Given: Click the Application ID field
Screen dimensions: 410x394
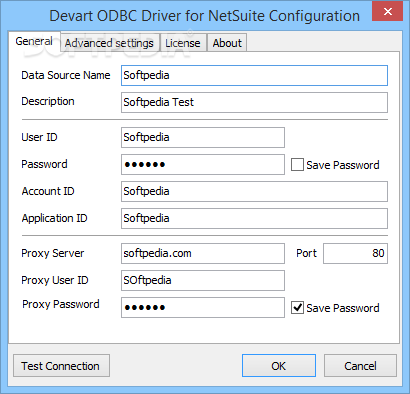Looking at the screenshot, I should 254,218.
